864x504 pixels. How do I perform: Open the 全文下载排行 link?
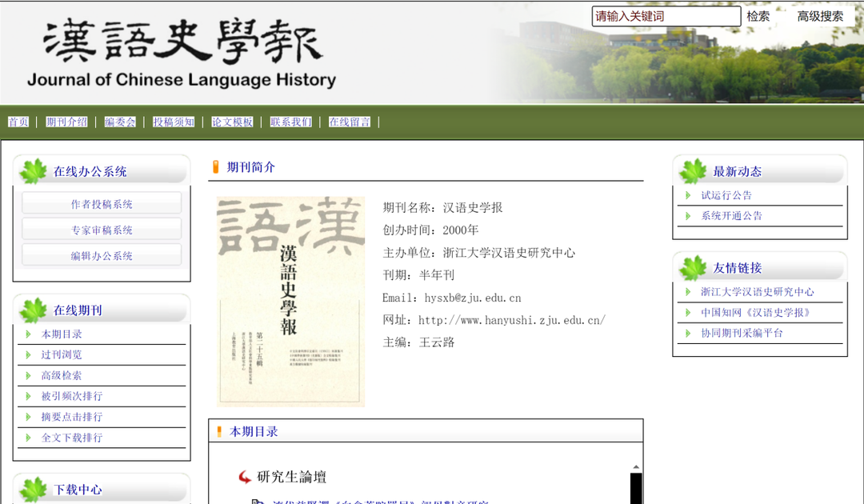[72, 438]
